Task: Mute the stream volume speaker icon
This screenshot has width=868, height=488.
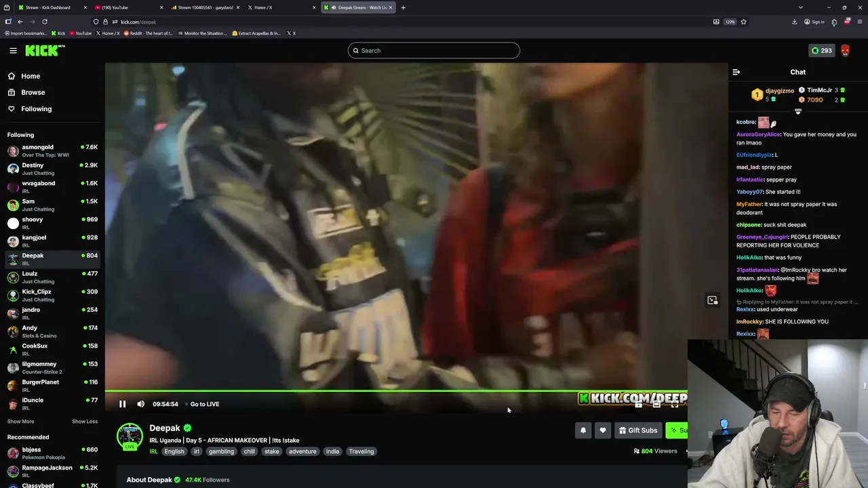Action: (141, 404)
